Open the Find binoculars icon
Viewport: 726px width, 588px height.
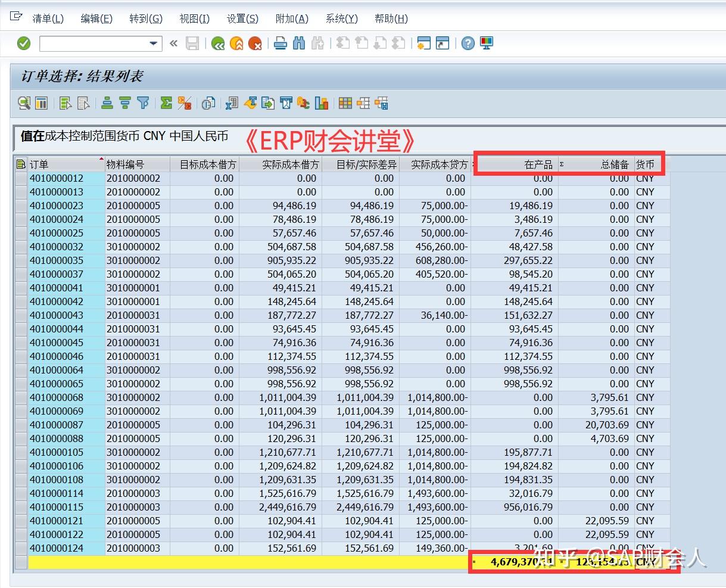point(300,43)
